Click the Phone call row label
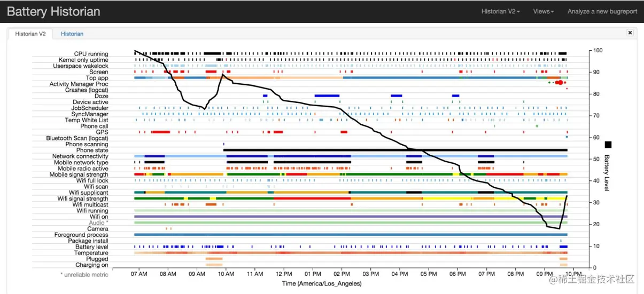644x294 pixels. (94, 126)
